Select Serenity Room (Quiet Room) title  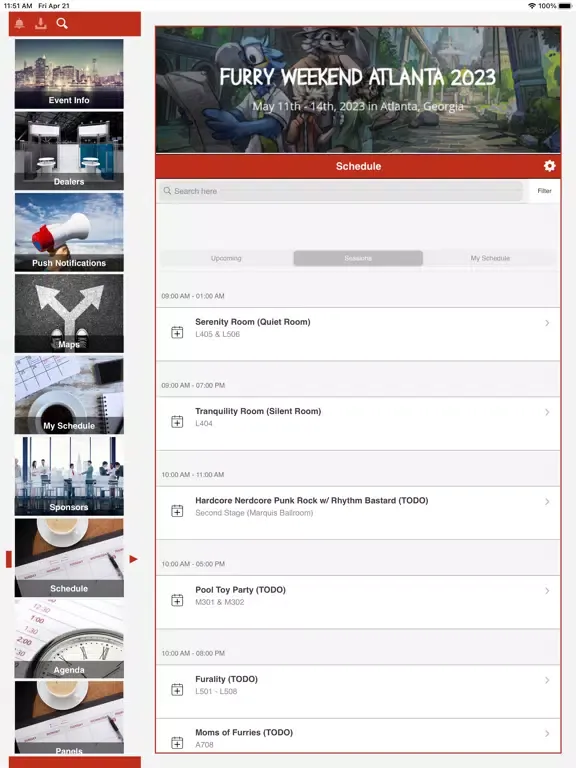(x=253, y=322)
